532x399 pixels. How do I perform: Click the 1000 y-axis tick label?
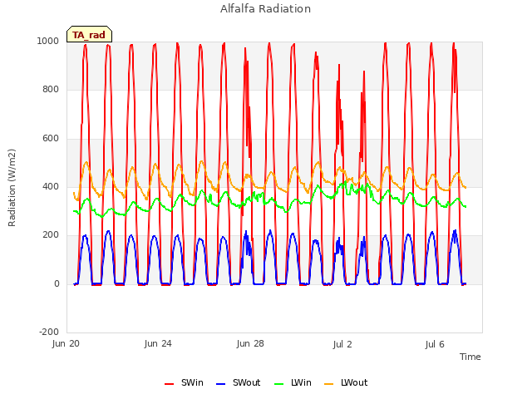pos(48,41)
